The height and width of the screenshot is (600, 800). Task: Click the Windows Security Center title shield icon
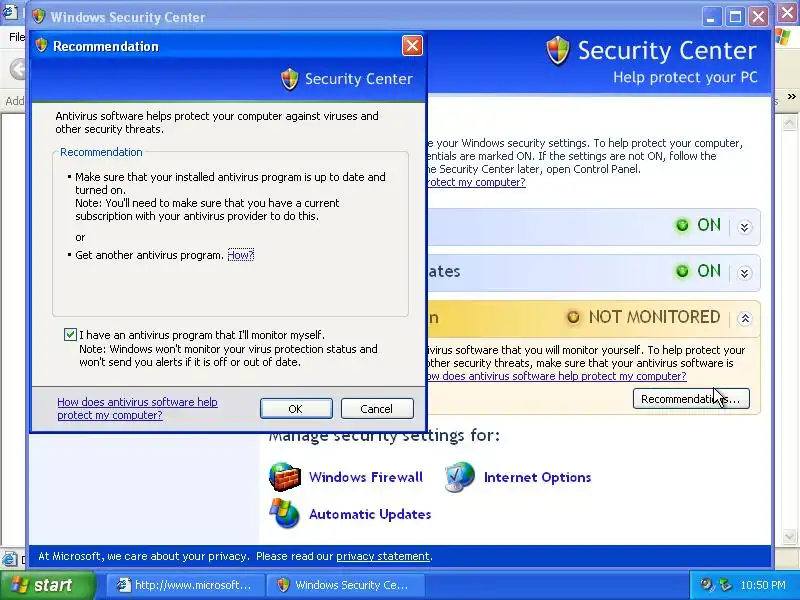[38, 16]
